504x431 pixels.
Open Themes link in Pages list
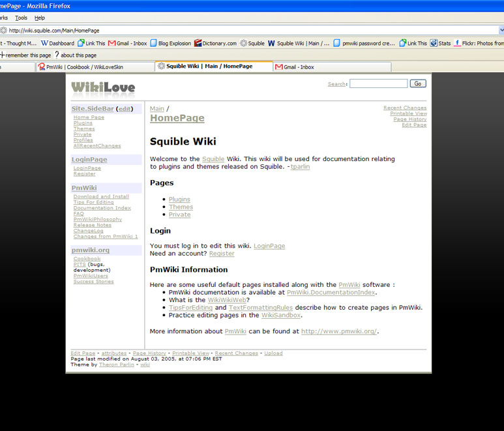tap(181, 207)
